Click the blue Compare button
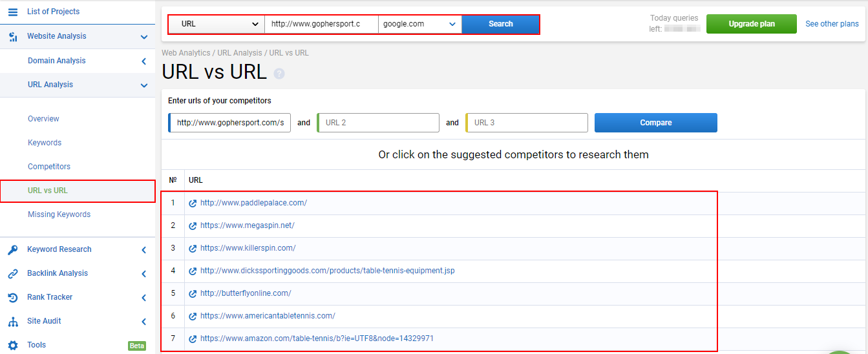Viewport: 868px width, 354px height. tap(656, 123)
